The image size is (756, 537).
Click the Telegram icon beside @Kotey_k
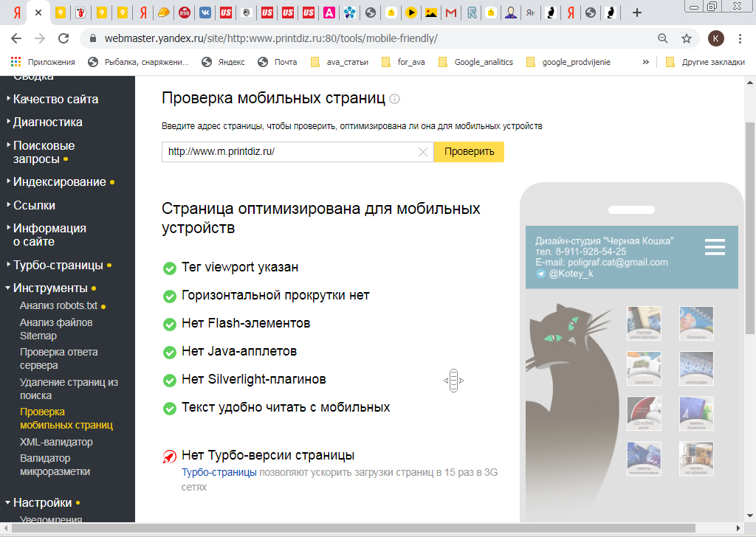(540, 274)
